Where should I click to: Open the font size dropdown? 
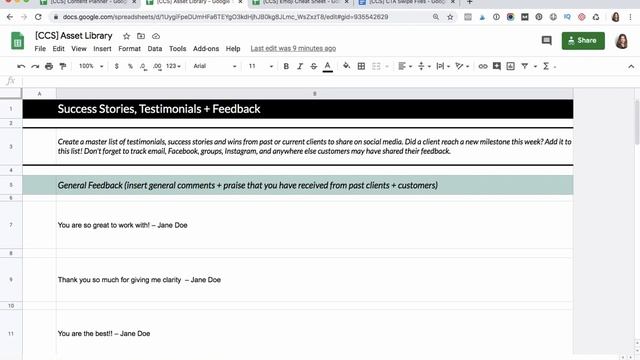coord(260,66)
